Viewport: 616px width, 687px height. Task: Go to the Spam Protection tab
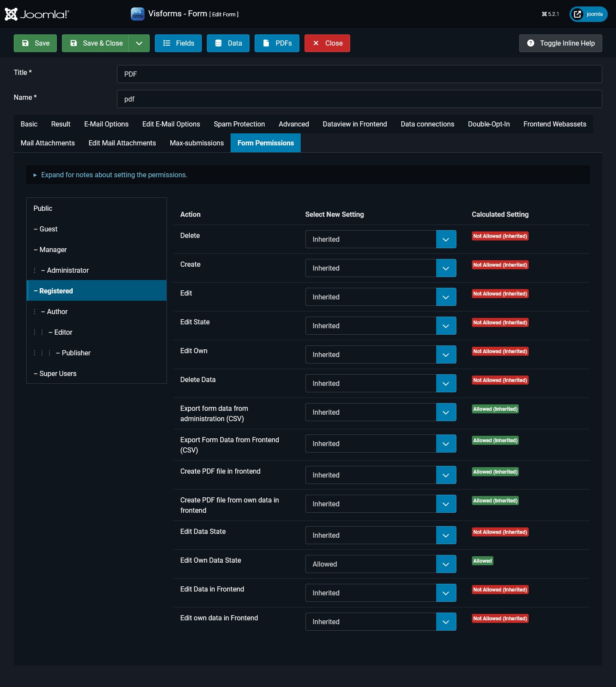(239, 124)
